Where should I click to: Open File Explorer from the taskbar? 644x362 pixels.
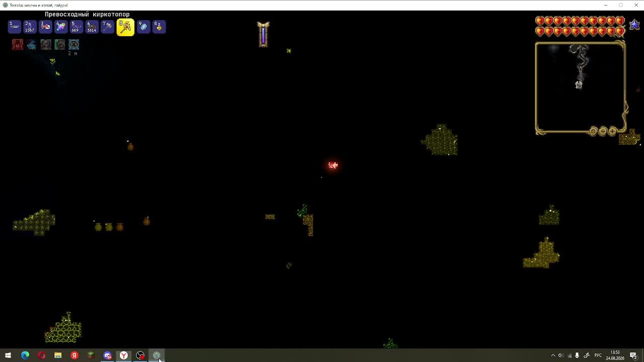point(58,355)
